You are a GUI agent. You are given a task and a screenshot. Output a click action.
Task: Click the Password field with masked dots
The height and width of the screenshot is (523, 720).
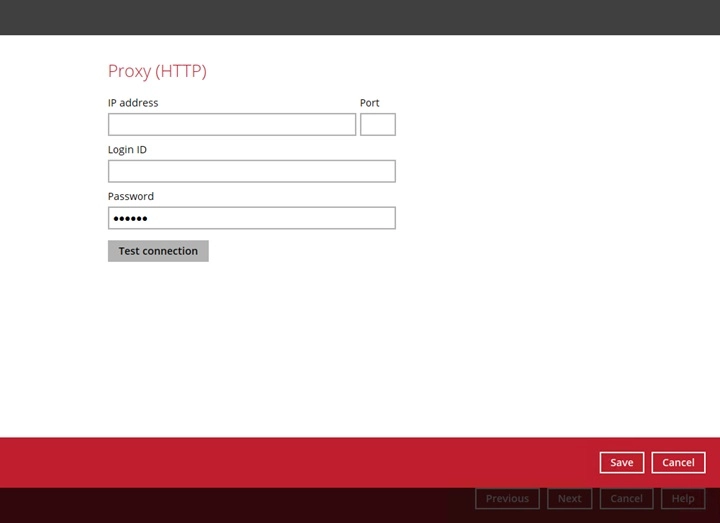pos(251,218)
